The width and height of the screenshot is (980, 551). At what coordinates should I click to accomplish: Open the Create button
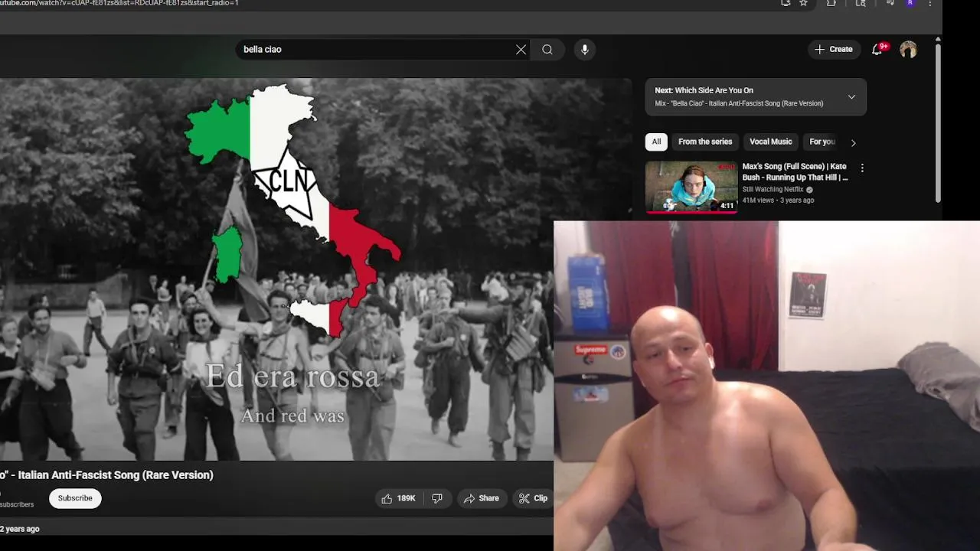[x=834, y=50]
